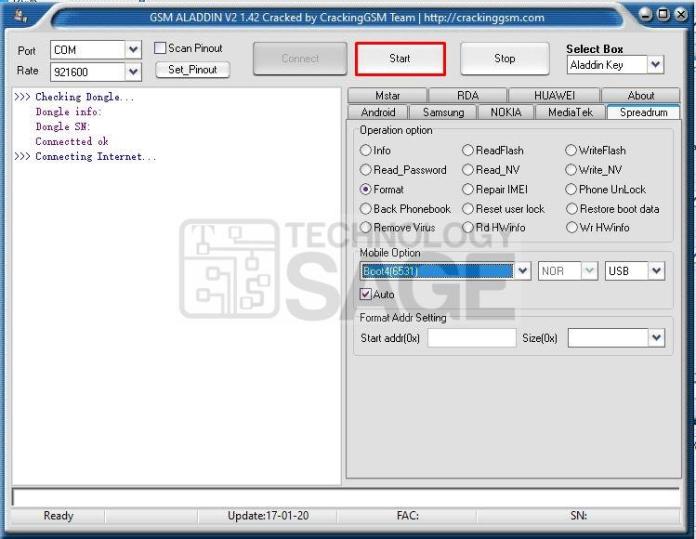Switch to the HUAWEI tab

[554, 95]
